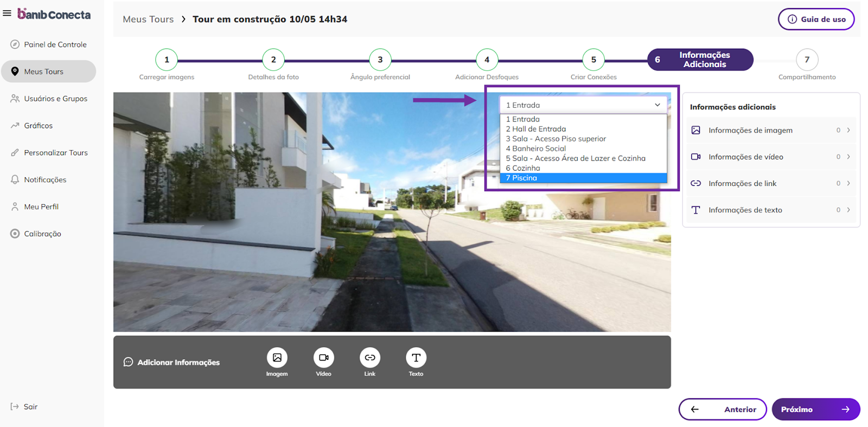Expand Informações de texto row
Viewport: 868px width, 427px height.
point(771,210)
